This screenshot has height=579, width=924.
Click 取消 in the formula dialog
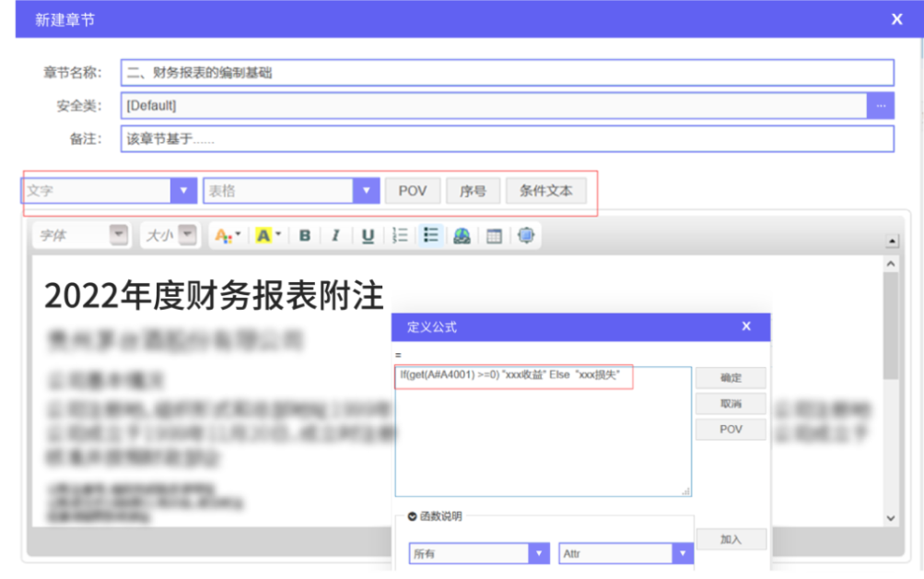[731, 404]
